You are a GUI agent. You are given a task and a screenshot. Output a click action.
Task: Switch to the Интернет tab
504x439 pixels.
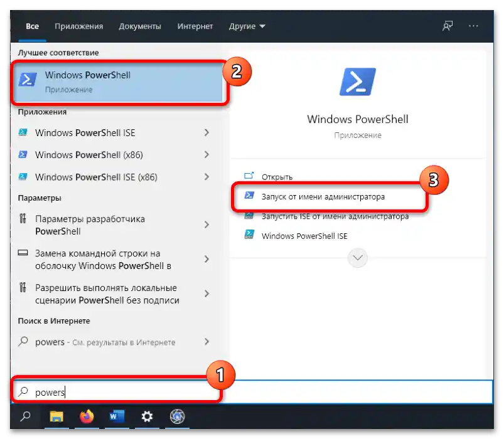pyautogui.click(x=195, y=26)
